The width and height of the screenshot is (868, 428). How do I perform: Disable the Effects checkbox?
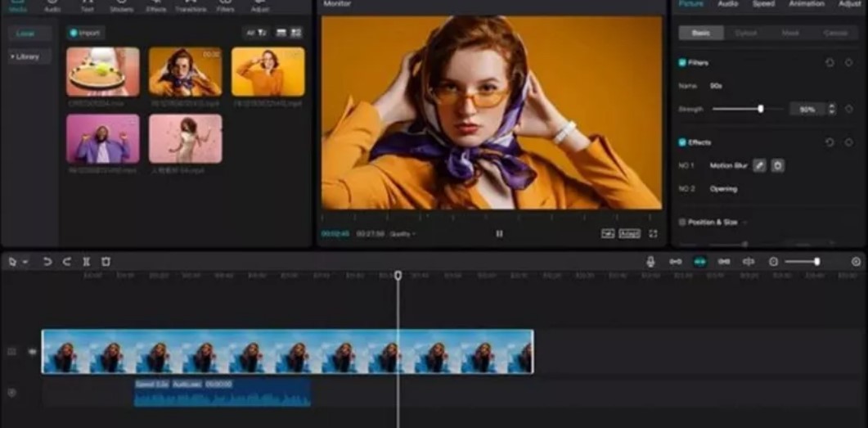[x=682, y=142]
